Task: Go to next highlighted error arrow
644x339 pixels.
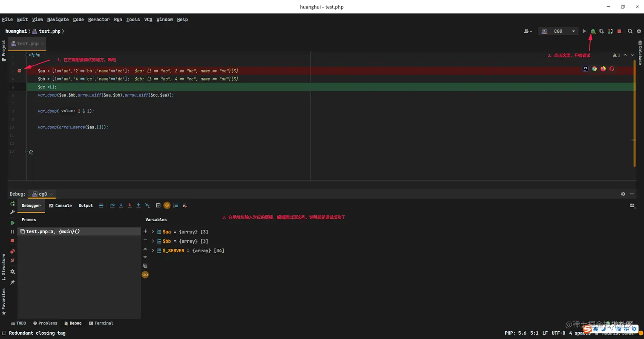Action: 632,55
